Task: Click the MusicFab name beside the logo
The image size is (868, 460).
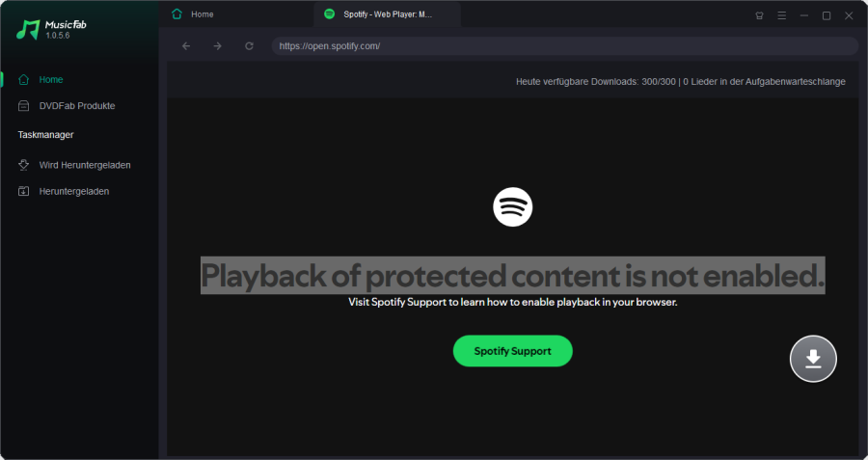Action: (66, 24)
